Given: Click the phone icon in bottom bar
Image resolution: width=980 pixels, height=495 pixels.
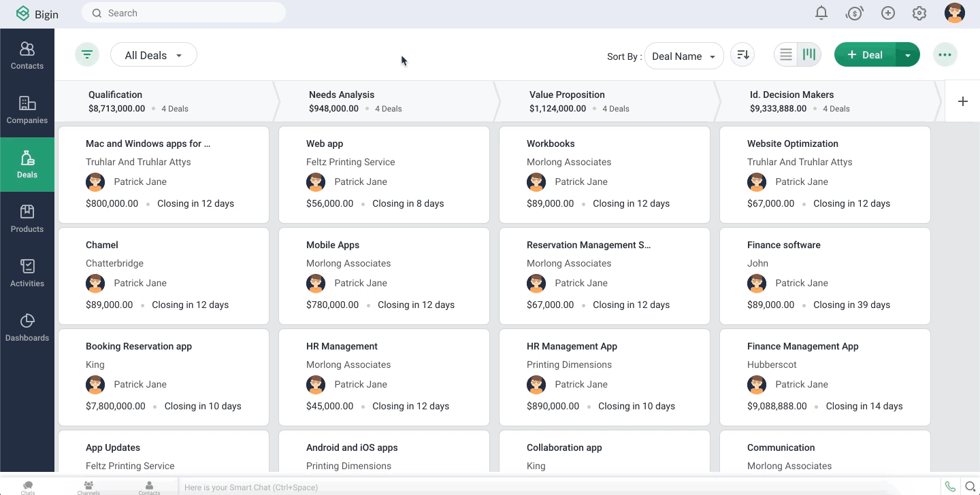Looking at the screenshot, I should 950,487.
